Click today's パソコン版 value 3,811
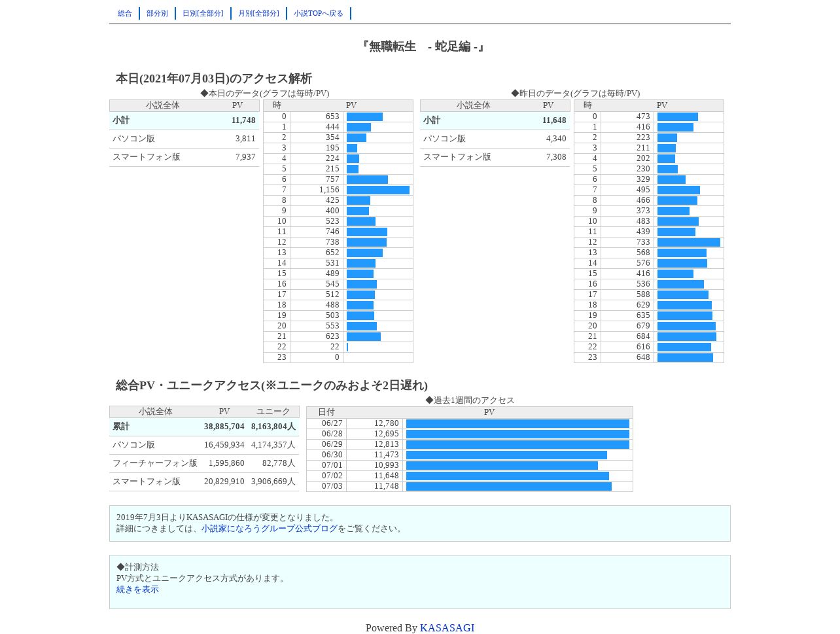 [245, 139]
